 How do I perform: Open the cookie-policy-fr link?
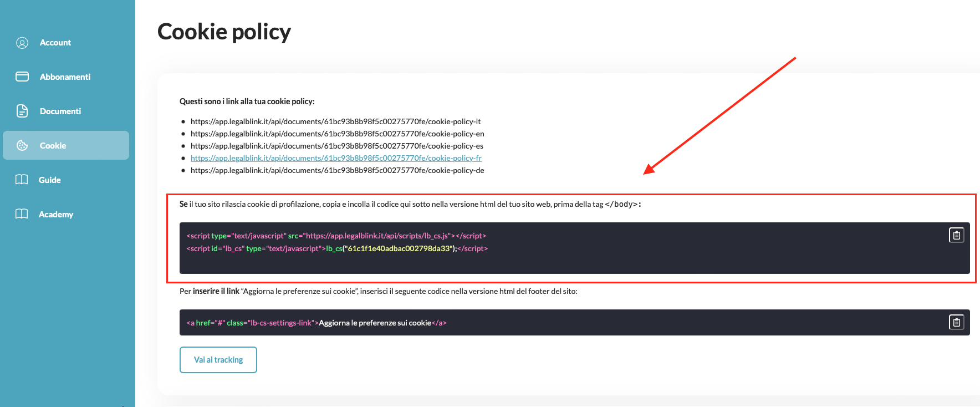click(x=336, y=158)
